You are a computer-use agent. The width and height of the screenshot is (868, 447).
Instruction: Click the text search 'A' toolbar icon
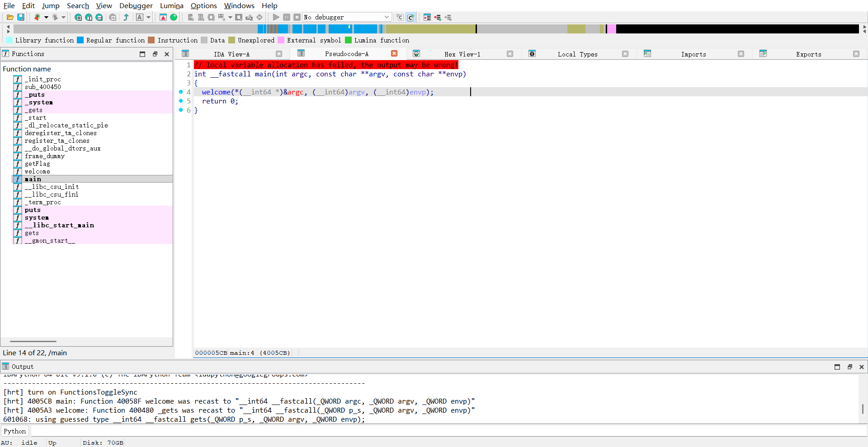pyautogui.click(x=140, y=17)
